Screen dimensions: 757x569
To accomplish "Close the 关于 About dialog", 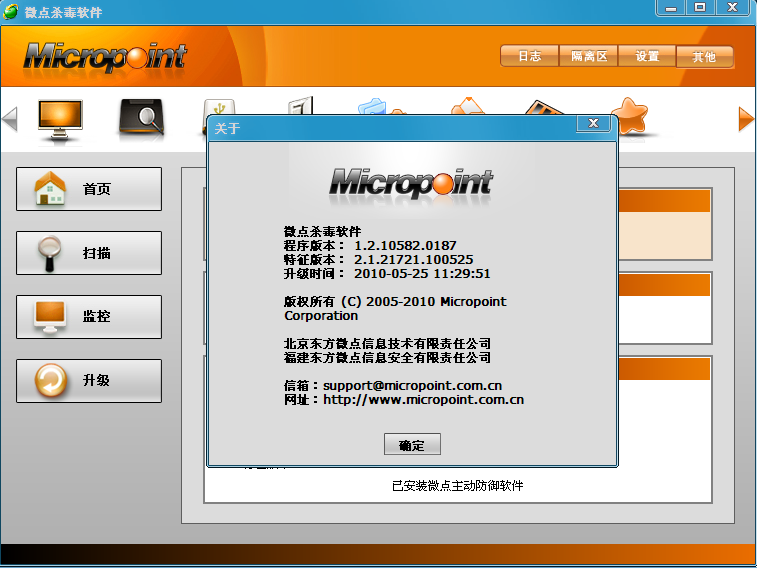I will (593, 124).
